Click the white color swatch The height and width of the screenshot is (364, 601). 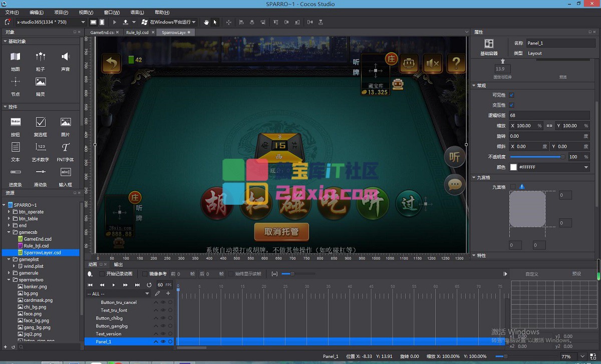click(513, 167)
